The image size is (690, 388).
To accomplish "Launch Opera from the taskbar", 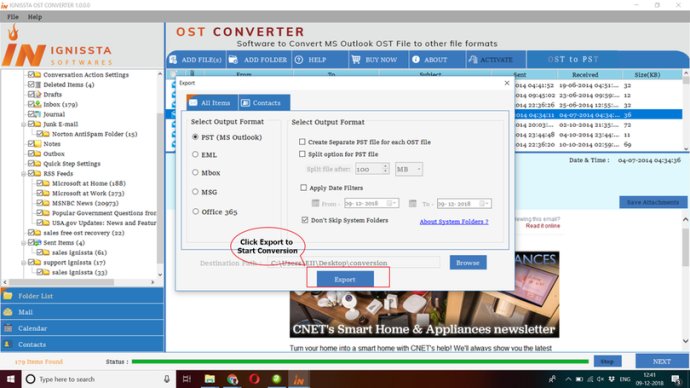I will click(x=254, y=379).
